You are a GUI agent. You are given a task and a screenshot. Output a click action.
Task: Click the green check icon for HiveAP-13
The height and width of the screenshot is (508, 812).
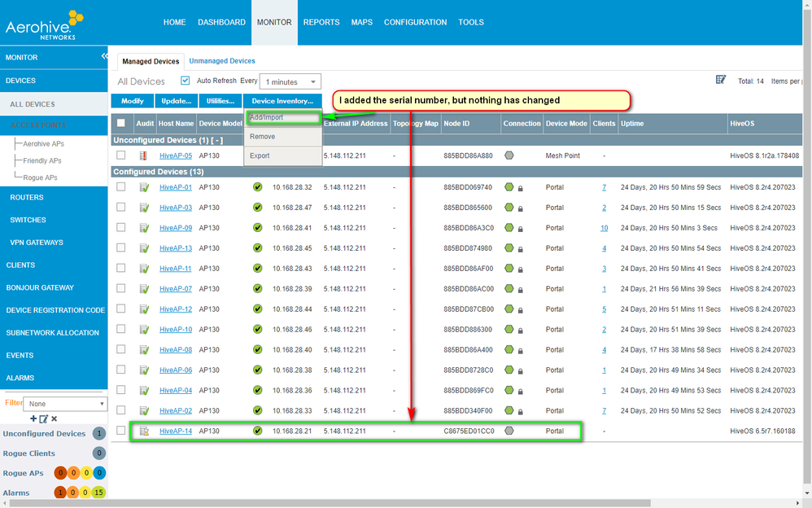(257, 247)
